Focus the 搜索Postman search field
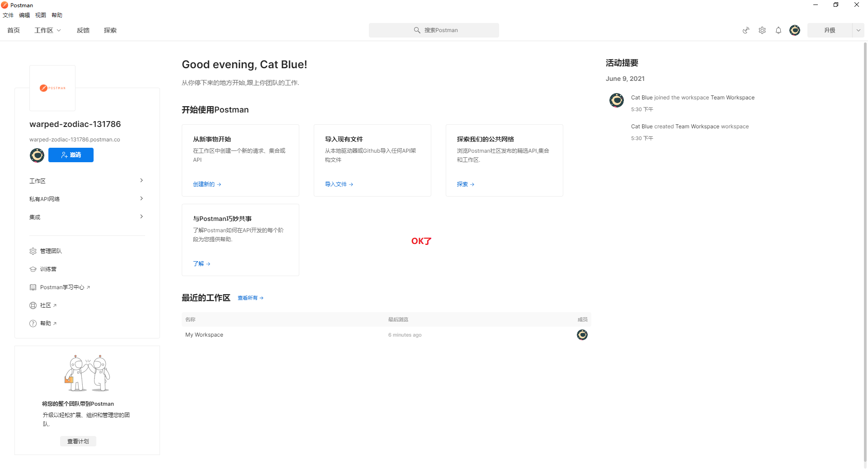 434,30
